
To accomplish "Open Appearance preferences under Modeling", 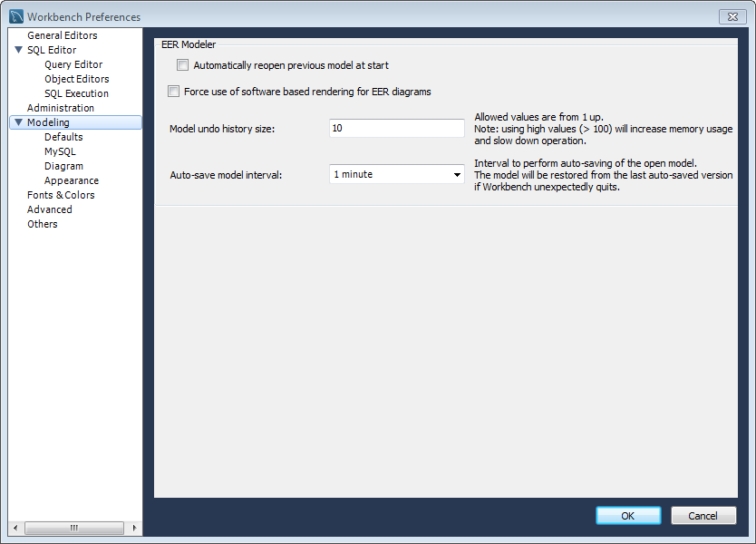I will tap(72, 180).
